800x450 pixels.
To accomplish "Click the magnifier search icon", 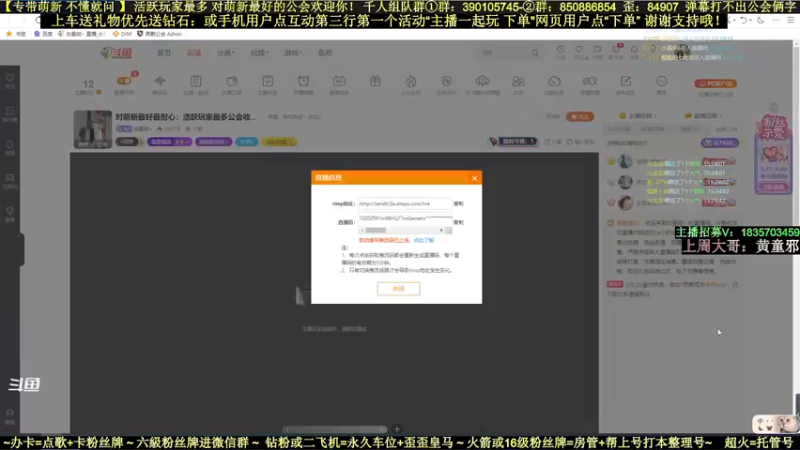I will point(535,53).
